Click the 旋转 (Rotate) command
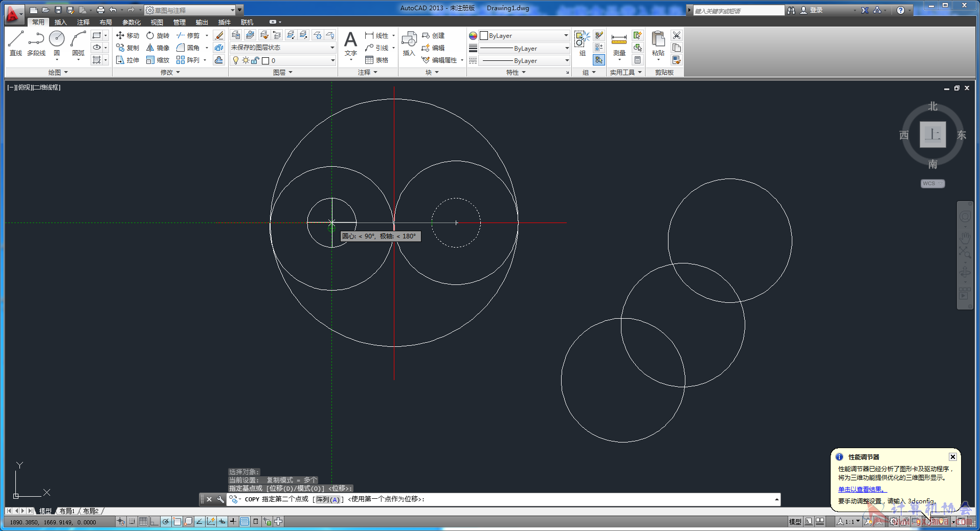 point(158,35)
